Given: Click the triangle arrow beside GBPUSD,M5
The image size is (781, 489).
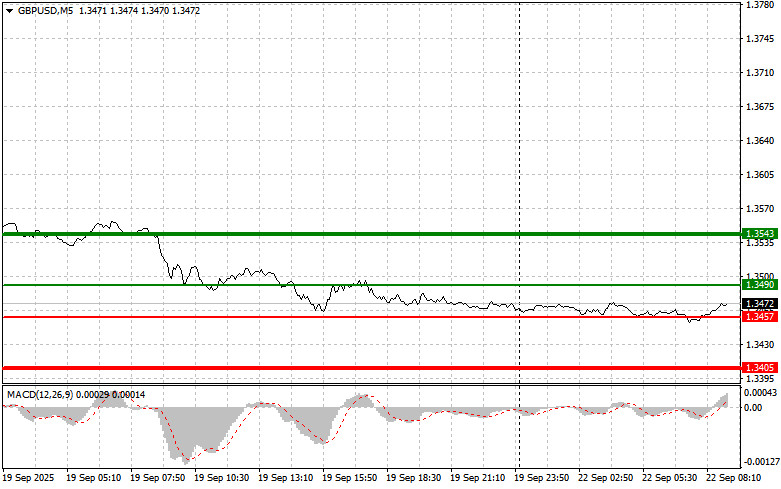Looking at the screenshot, I should coord(9,10).
